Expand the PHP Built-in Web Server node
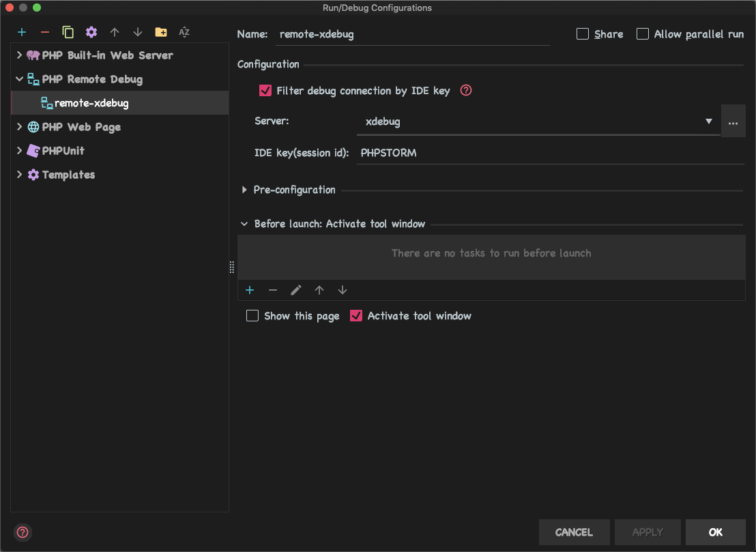Screen dimensions: 756x552 click(x=19, y=55)
